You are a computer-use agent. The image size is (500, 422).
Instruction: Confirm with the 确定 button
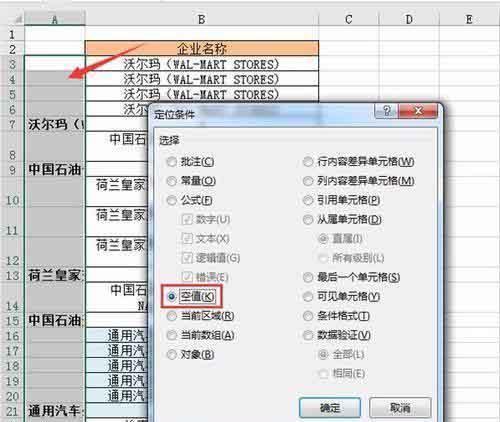(330, 408)
